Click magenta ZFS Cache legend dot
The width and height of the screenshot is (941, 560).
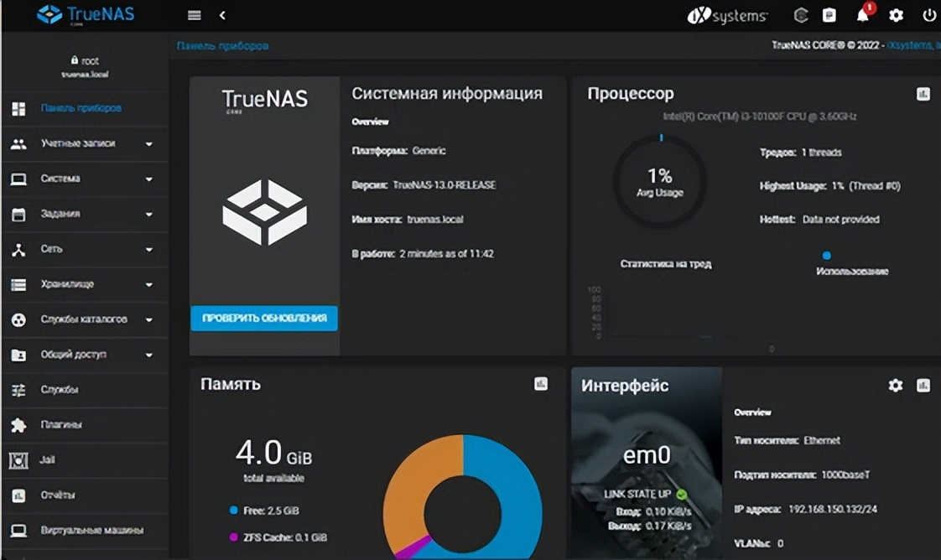point(233,537)
